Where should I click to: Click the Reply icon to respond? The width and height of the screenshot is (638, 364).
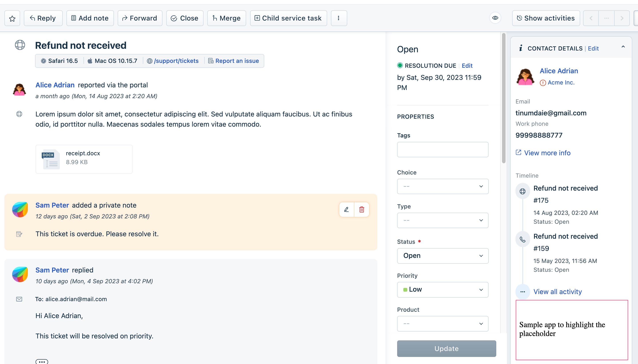click(x=43, y=17)
